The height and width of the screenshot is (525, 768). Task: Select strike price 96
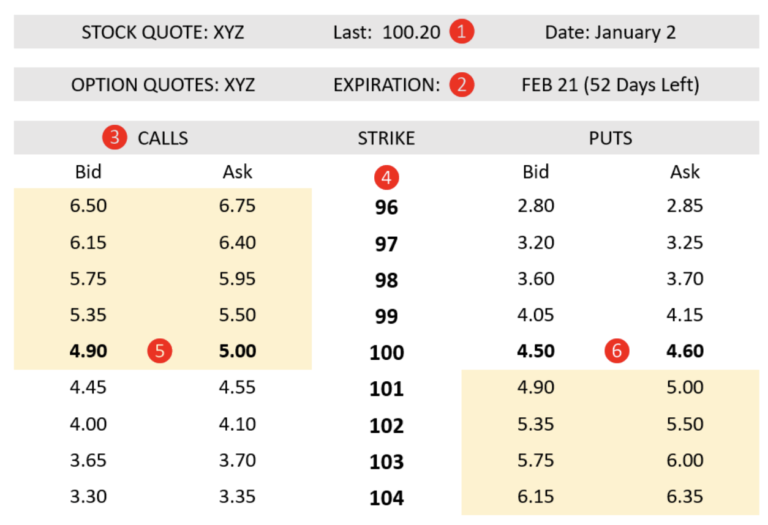(386, 208)
